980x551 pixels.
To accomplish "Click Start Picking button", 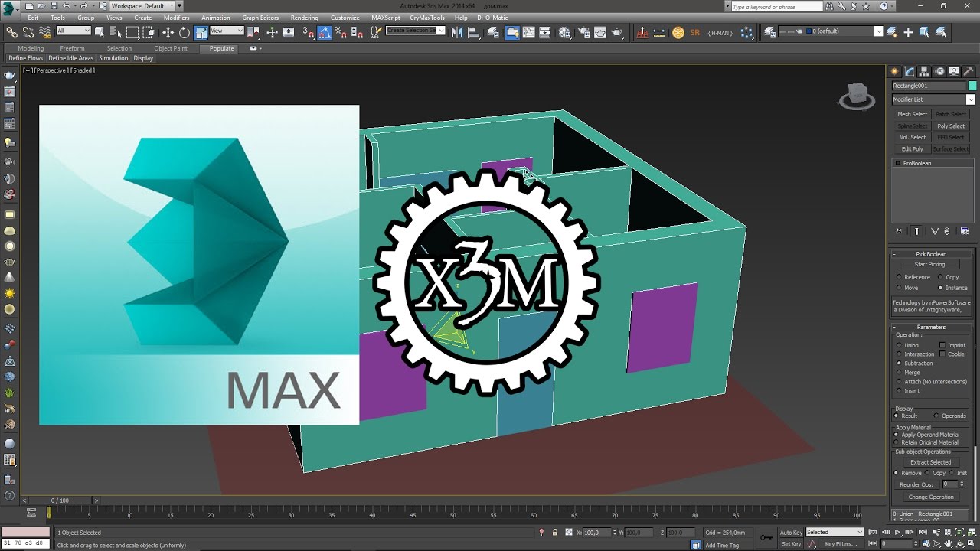I will 929,264.
